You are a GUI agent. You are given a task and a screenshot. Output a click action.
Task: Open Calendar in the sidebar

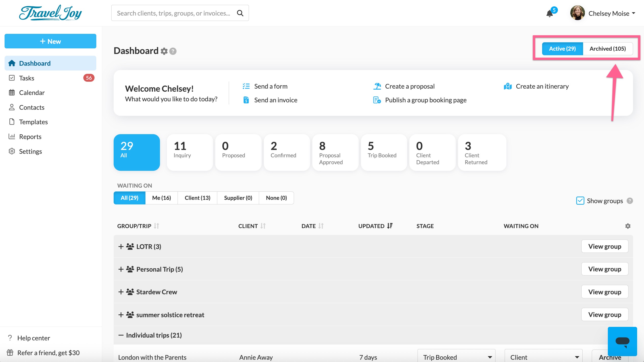click(x=32, y=93)
